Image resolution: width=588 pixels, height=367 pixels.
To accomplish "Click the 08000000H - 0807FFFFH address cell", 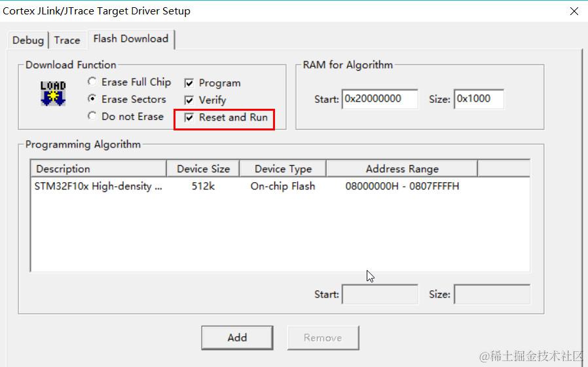I will [x=402, y=186].
